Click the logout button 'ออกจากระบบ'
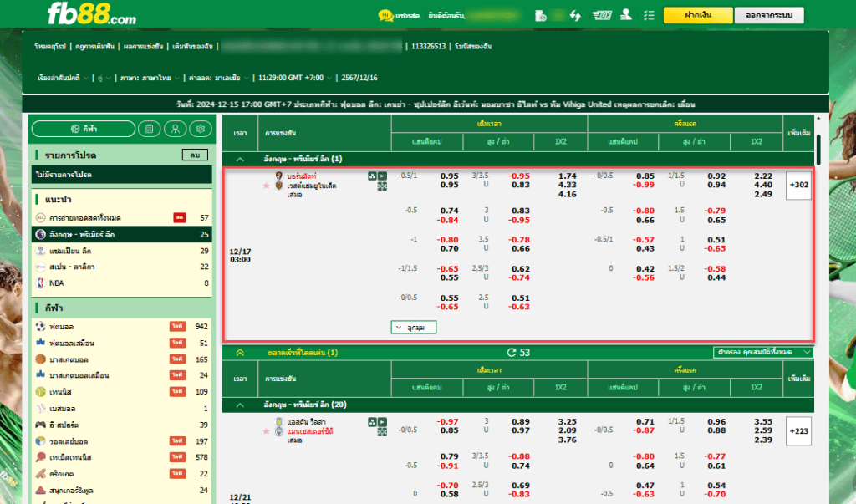The height and width of the screenshot is (504, 856). tap(769, 15)
